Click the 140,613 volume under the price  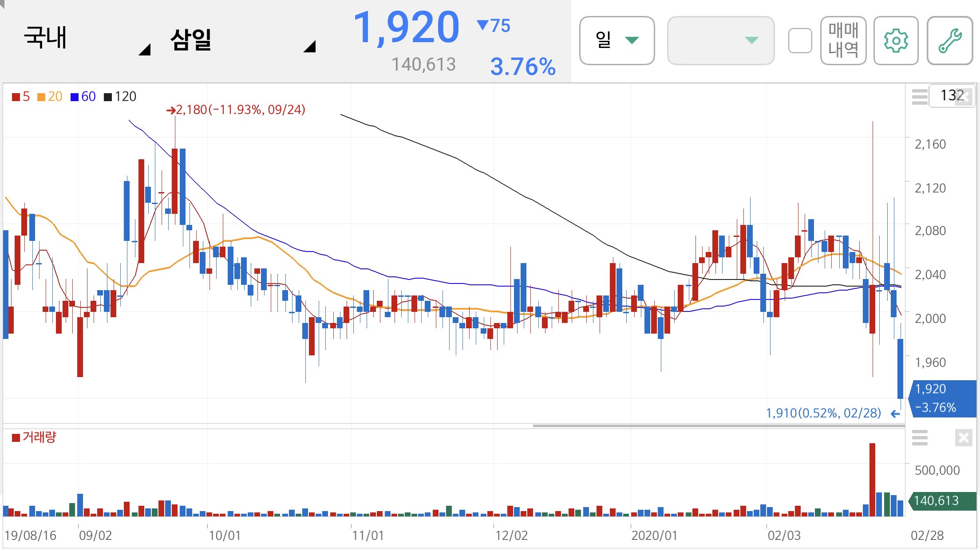pyautogui.click(x=423, y=65)
